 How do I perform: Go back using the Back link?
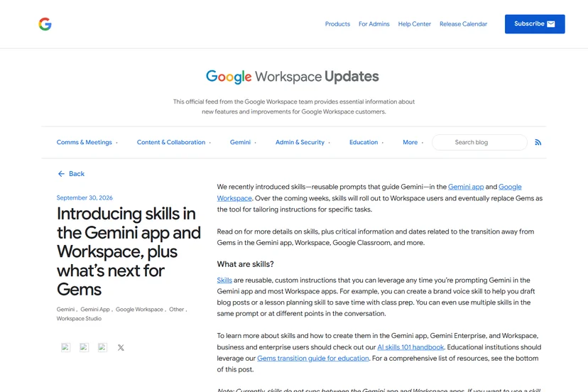pyautogui.click(x=71, y=174)
